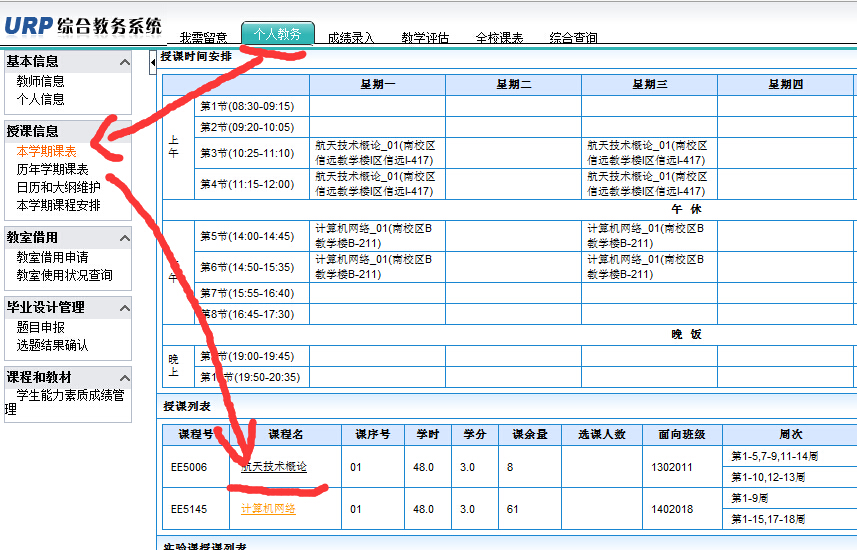Click the sidebar hide arrow beside 授课时间安排

[153, 57]
